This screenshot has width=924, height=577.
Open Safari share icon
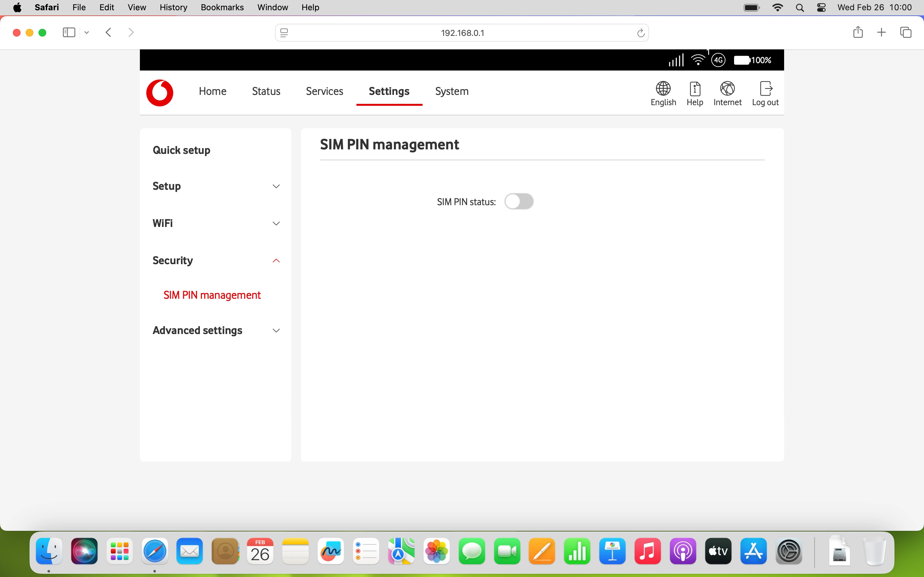[858, 32]
